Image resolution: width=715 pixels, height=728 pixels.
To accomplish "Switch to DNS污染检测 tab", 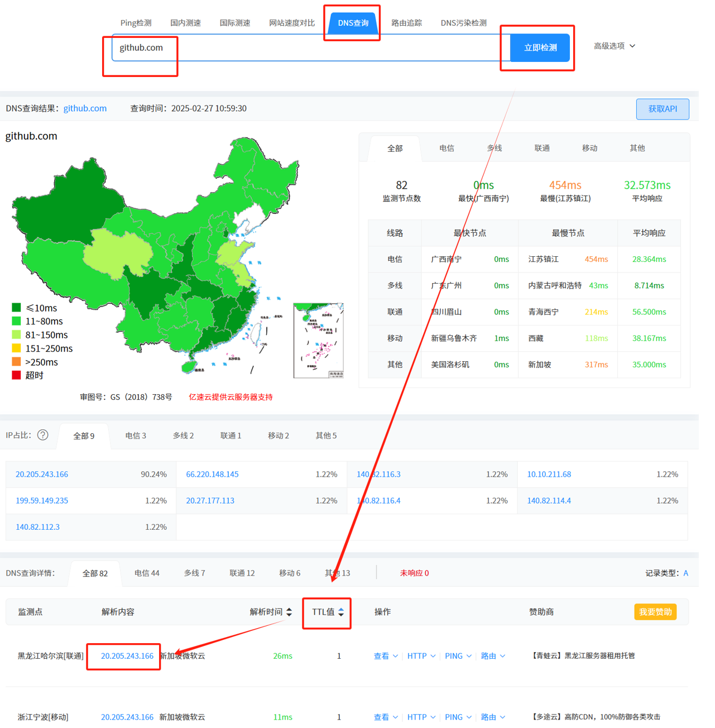I will click(463, 23).
